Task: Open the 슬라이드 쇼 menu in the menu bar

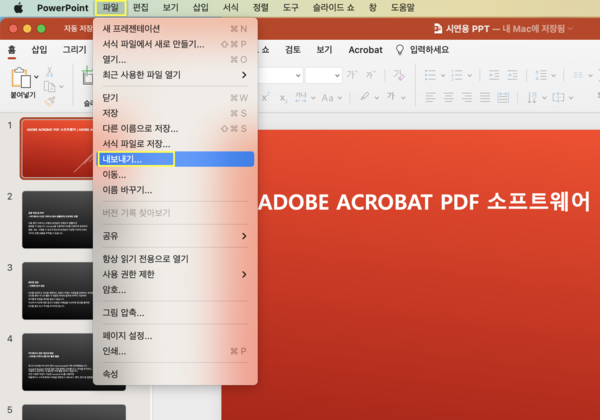Action: coord(333,8)
